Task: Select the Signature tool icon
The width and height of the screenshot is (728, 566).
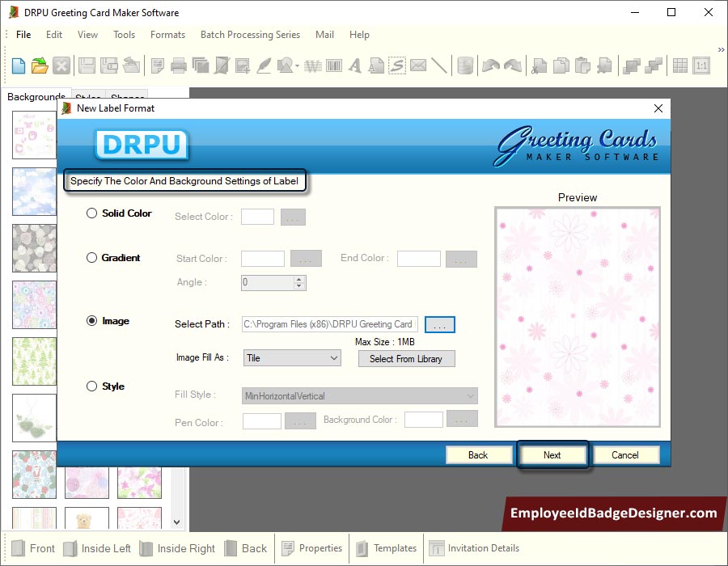Action: coord(397,65)
